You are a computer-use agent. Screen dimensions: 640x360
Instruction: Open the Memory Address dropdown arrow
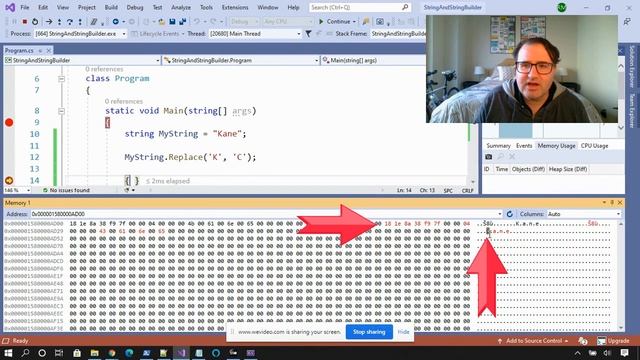[x=500, y=214]
